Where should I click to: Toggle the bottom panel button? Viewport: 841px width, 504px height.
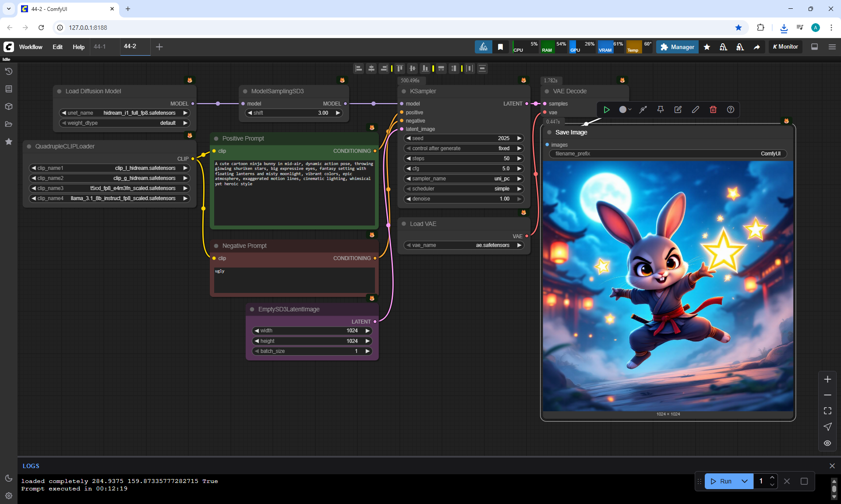[x=814, y=47]
